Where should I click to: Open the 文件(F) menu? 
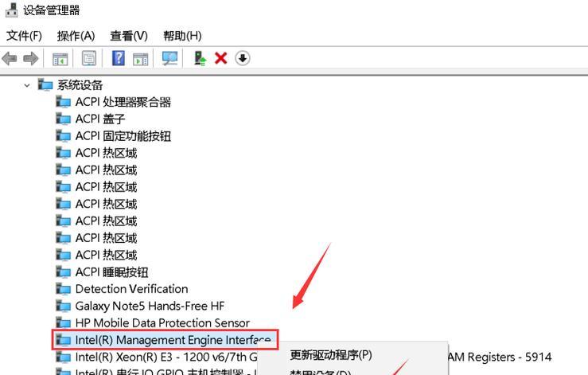tap(24, 36)
